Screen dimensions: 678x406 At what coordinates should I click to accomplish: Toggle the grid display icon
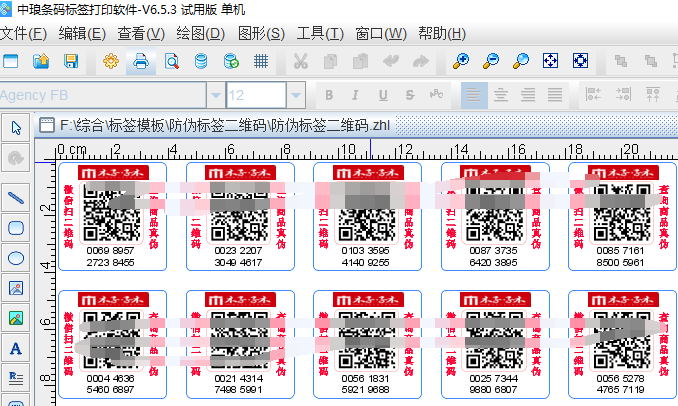coord(261,61)
